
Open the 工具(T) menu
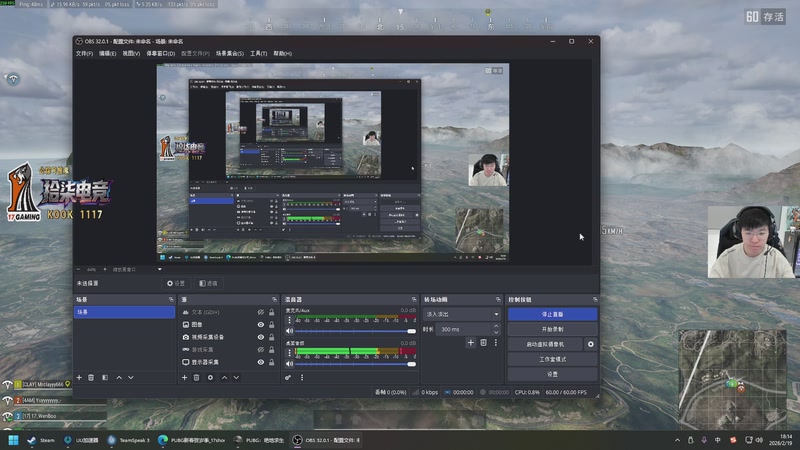[258, 54]
